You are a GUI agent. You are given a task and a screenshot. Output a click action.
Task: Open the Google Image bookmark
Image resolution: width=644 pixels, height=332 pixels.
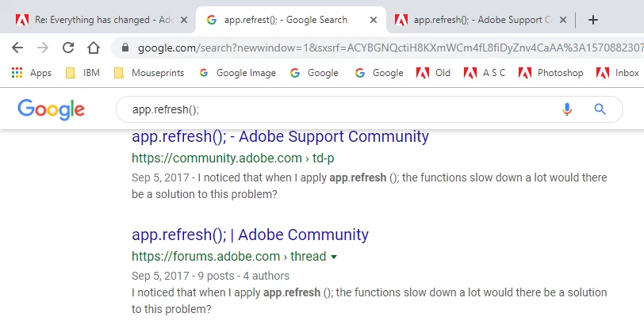(x=237, y=73)
